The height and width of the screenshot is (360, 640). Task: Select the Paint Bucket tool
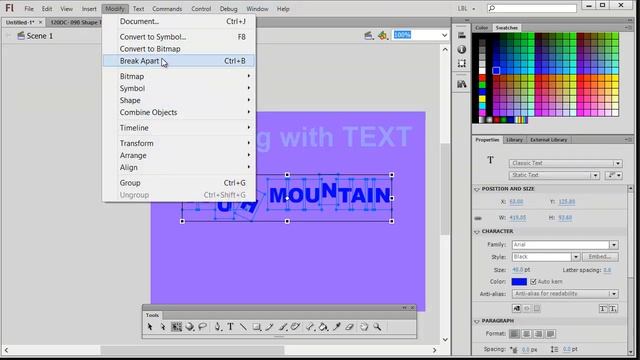tap(323, 327)
